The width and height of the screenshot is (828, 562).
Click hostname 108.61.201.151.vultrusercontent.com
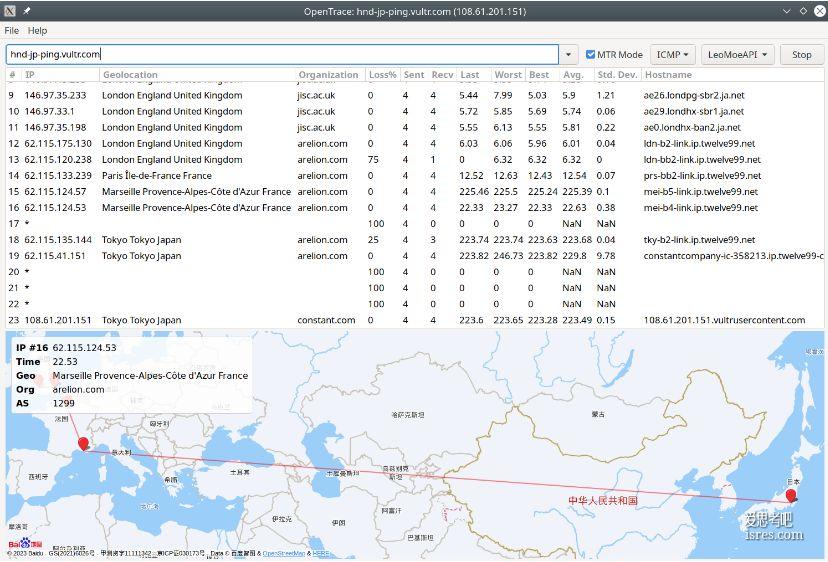pyautogui.click(x=724, y=320)
